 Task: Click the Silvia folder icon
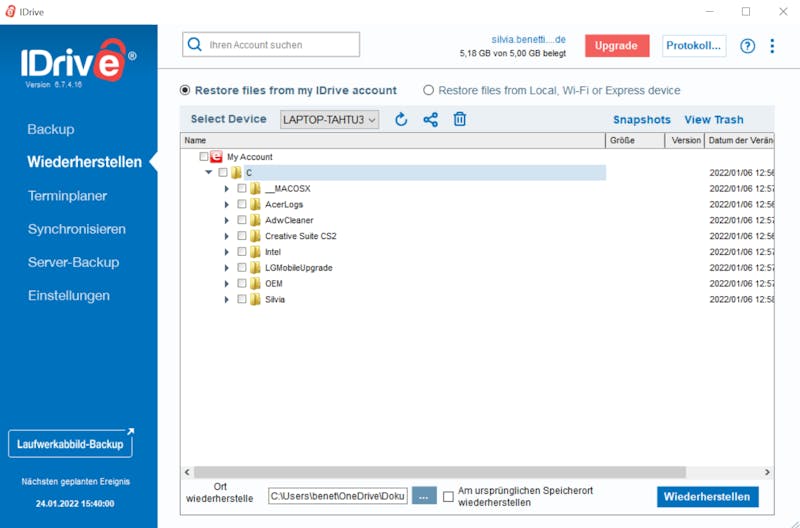[255, 299]
